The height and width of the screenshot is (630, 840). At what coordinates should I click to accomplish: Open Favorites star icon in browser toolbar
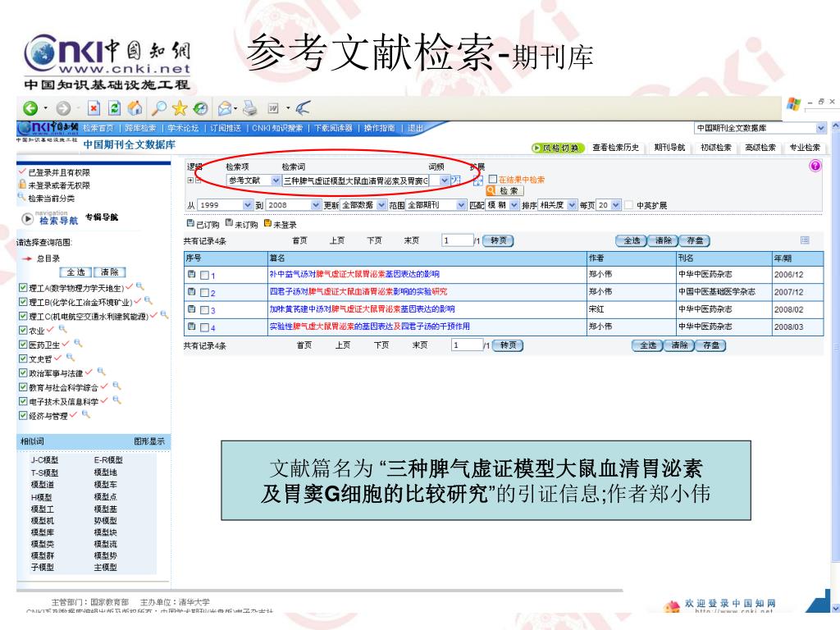pyautogui.click(x=180, y=108)
